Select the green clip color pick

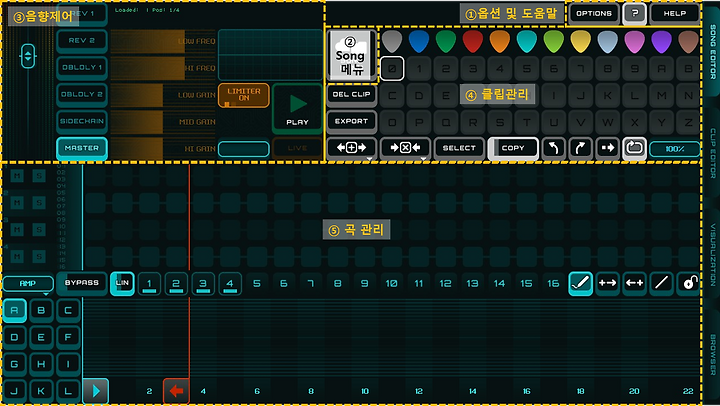445,41
